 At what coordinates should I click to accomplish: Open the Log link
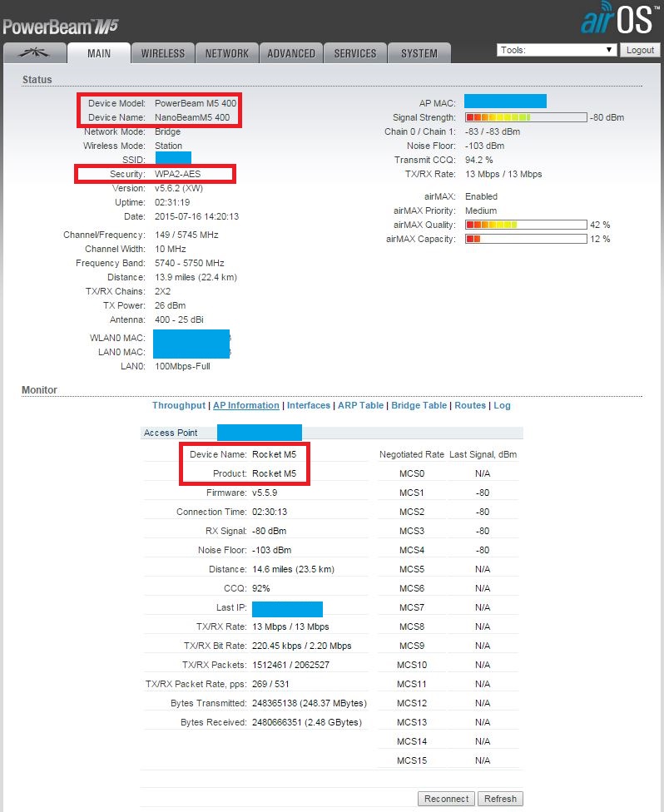tap(502, 405)
